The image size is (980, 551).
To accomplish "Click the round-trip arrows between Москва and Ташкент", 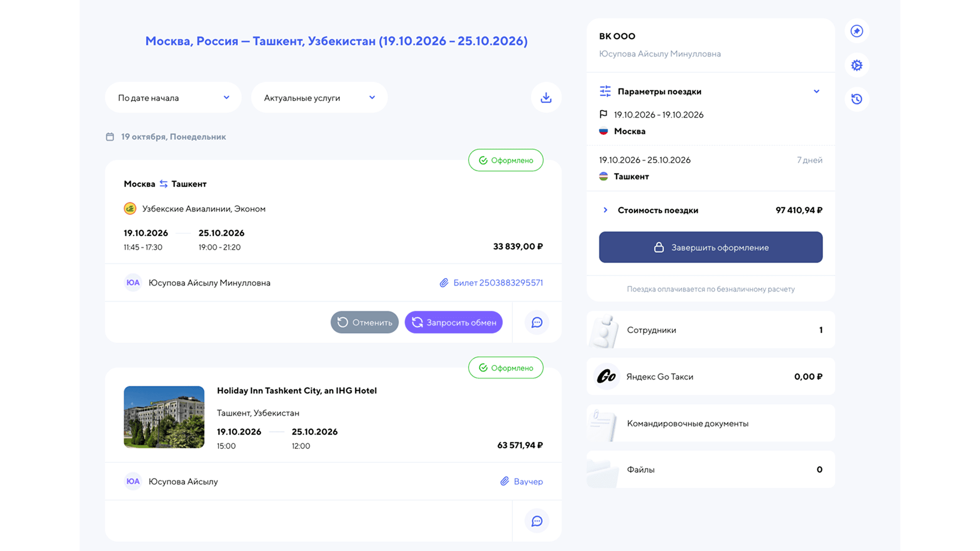I will coord(163,184).
